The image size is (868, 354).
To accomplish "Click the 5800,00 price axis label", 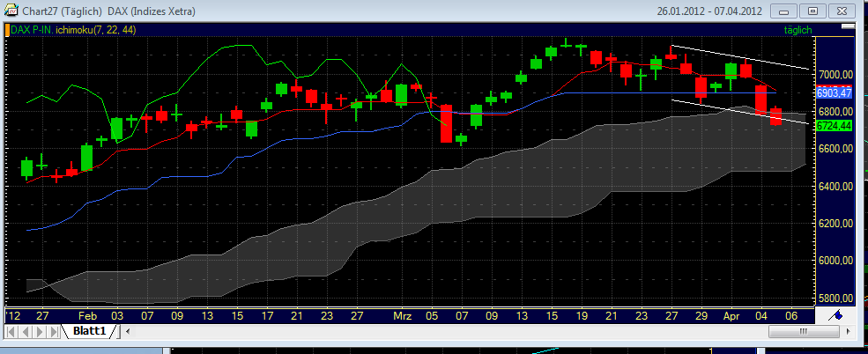I will click(x=835, y=299).
